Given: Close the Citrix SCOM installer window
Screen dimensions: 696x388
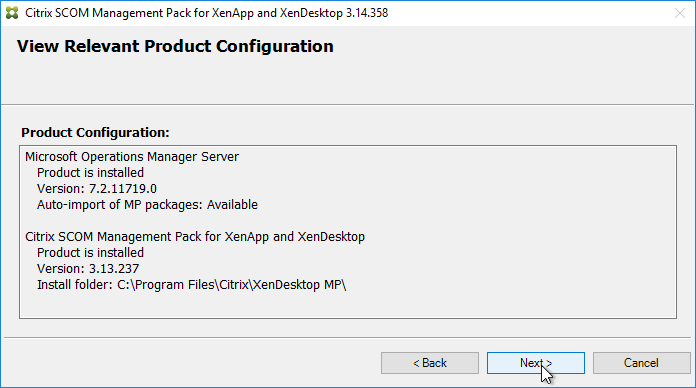Looking at the screenshot, I should click(x=680, y=13).
